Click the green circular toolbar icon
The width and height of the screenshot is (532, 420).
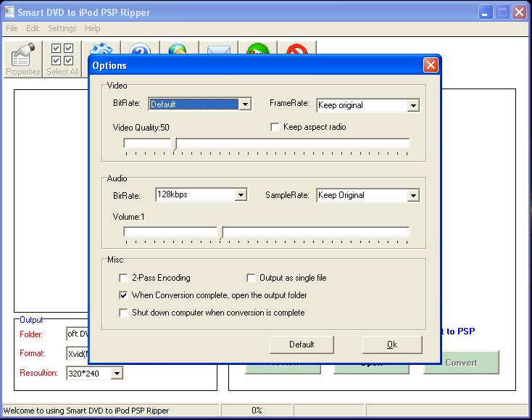click(258, 49)
